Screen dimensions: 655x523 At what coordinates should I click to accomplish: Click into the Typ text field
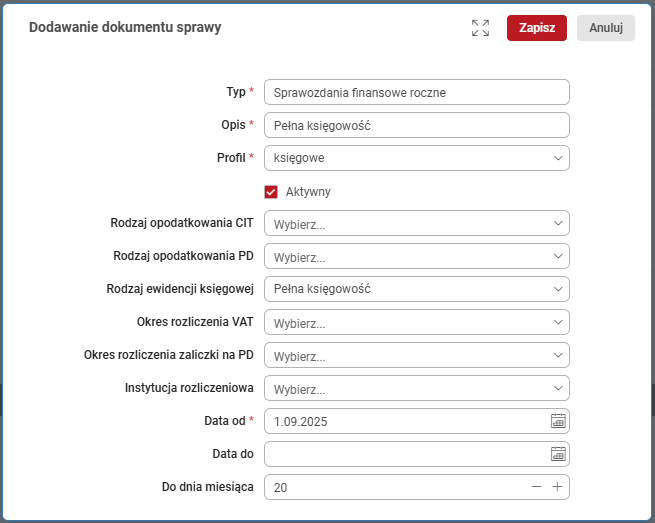click(416, 92)
